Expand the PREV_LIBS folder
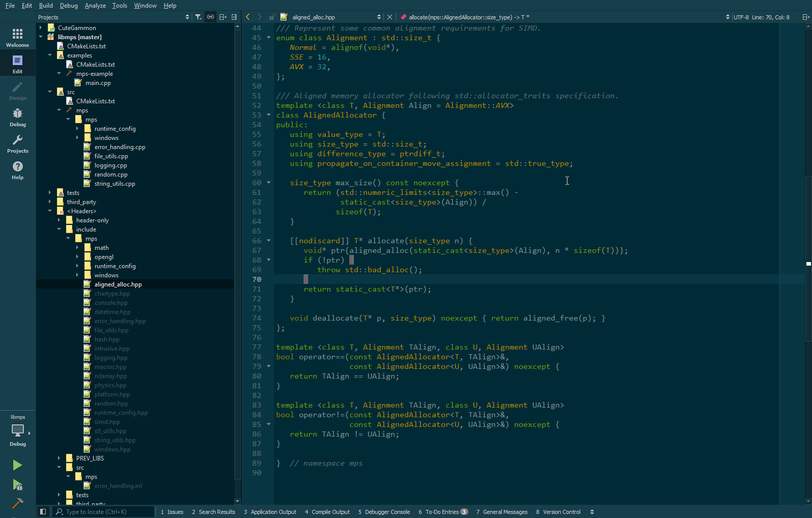The height and width of the screenshot is (518, 812). tap(59, 458)
